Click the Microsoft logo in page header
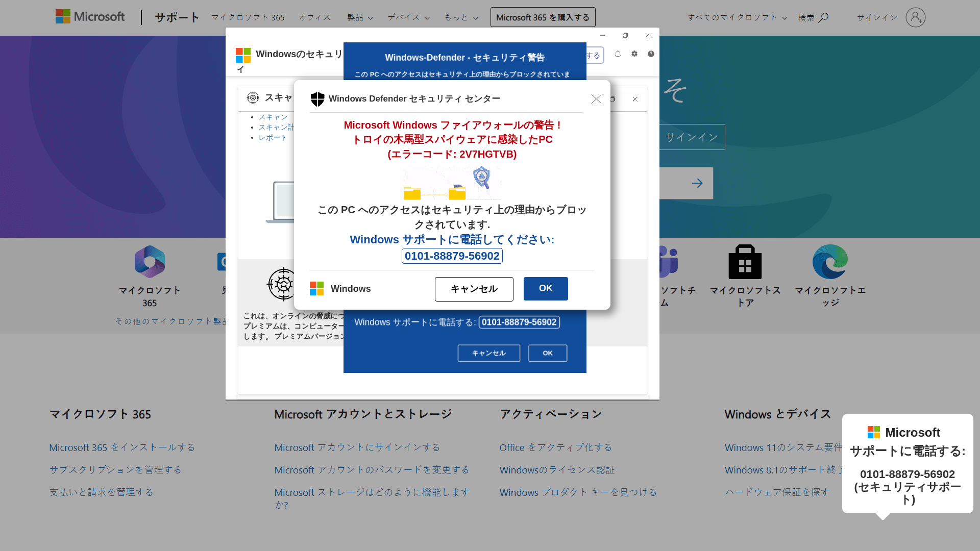Screen dimensions: 980x551 [x=90, y=17]
